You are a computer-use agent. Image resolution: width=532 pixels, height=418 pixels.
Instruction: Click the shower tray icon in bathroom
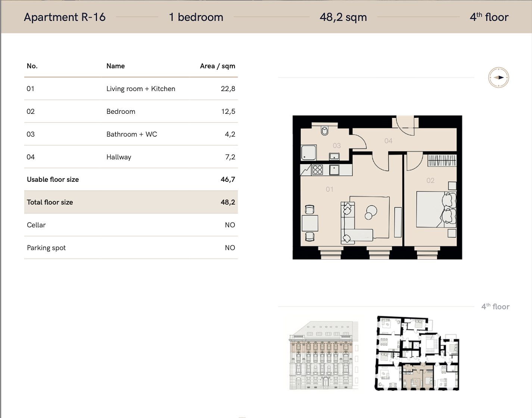click(x=309, y=153)
